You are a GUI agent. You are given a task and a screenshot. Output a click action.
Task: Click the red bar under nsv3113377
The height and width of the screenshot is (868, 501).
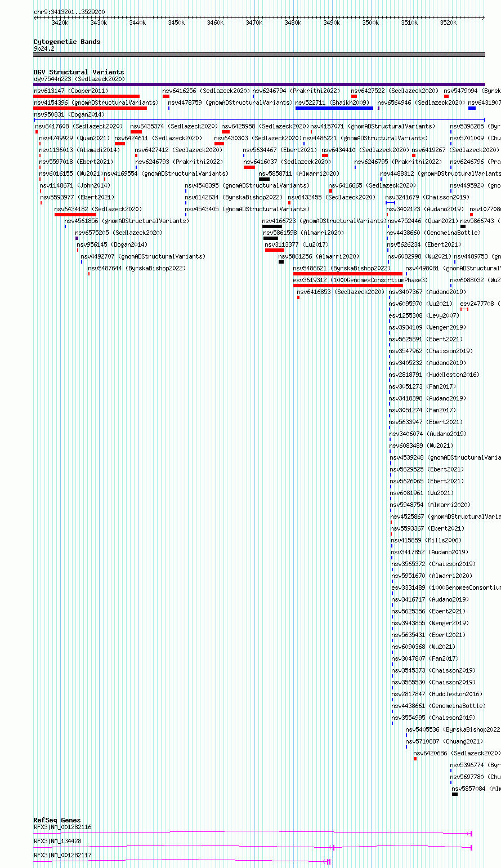[x=275, y=250]
